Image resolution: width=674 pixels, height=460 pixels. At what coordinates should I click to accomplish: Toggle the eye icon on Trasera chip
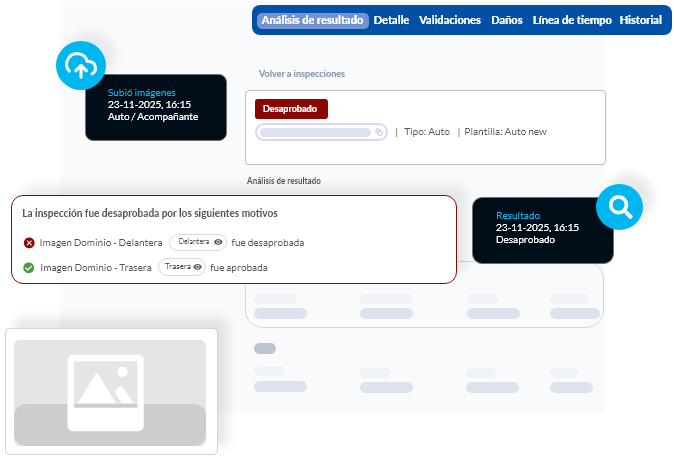point(197,267)
